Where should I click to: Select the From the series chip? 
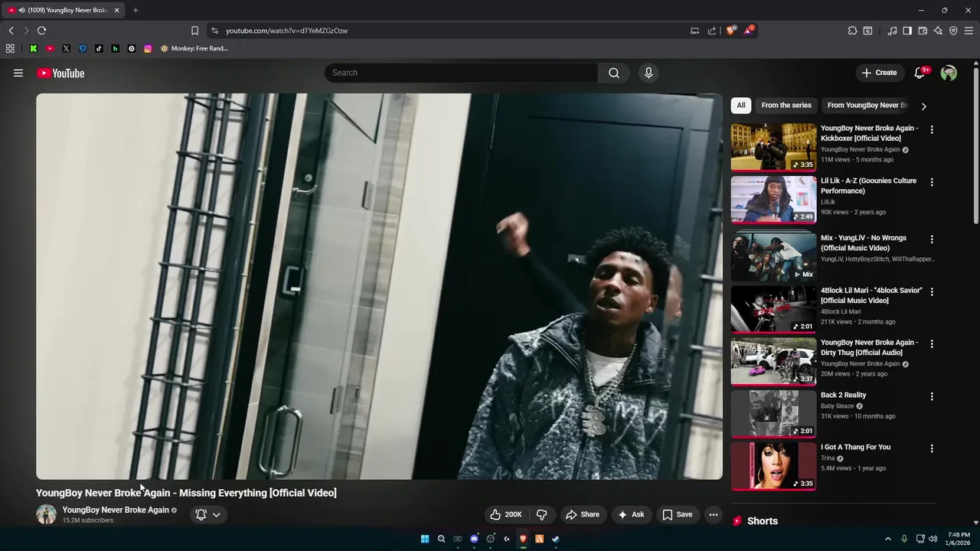pos(786,106)
